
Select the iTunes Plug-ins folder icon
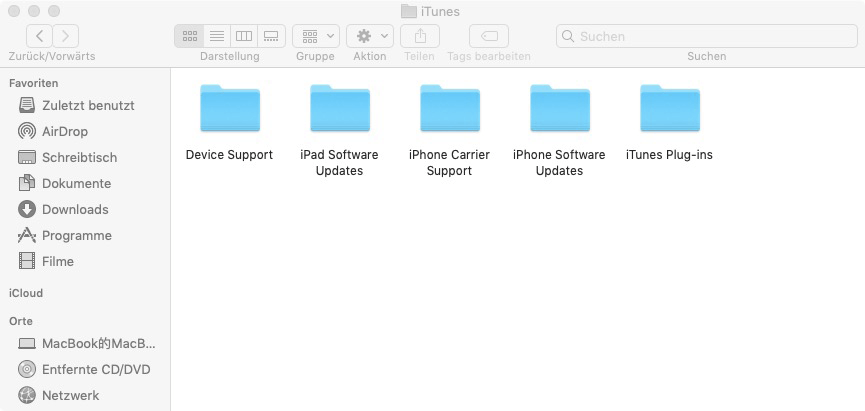670,108
